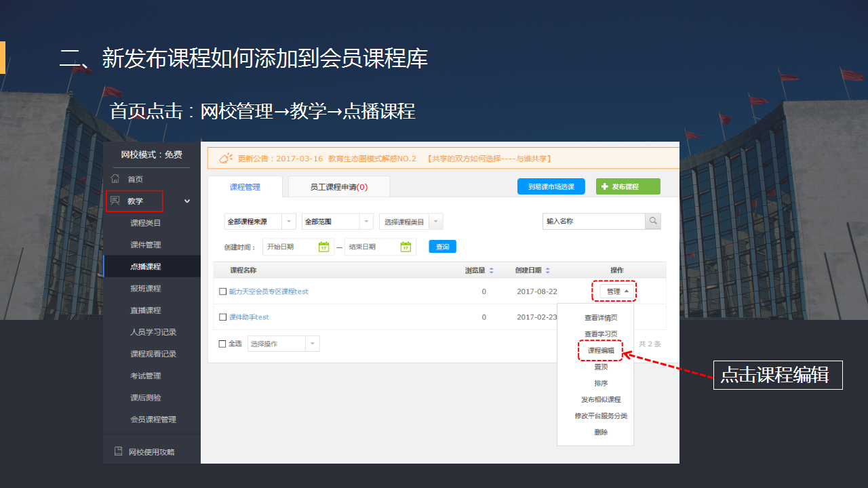Check the 课件助手test course checkbox

(222, 317)
